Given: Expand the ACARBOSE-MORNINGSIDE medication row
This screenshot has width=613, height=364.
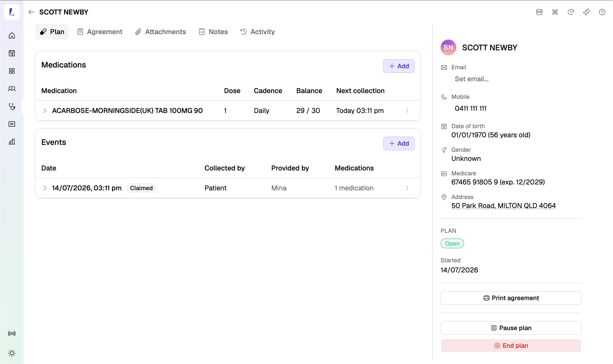Looking at the screenshot, I should pyautogui.click(x=45, y=111).
